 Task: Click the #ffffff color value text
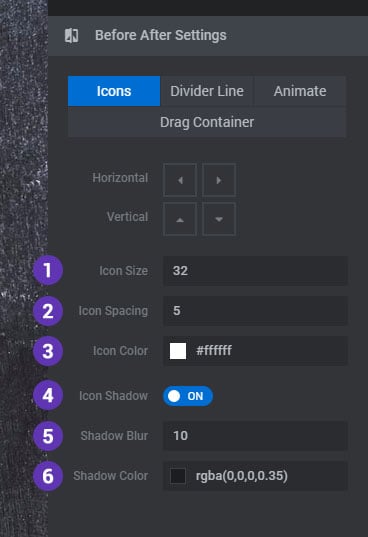pos(214,350)
